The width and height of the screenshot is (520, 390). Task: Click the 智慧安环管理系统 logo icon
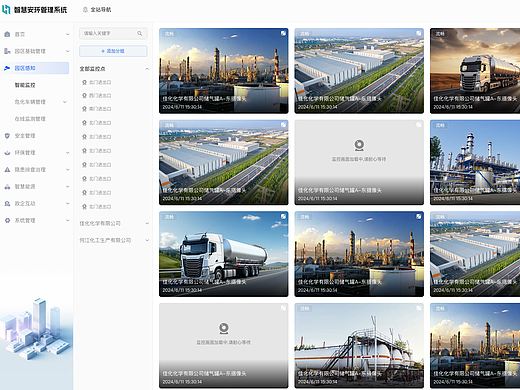tap(6, 10)
